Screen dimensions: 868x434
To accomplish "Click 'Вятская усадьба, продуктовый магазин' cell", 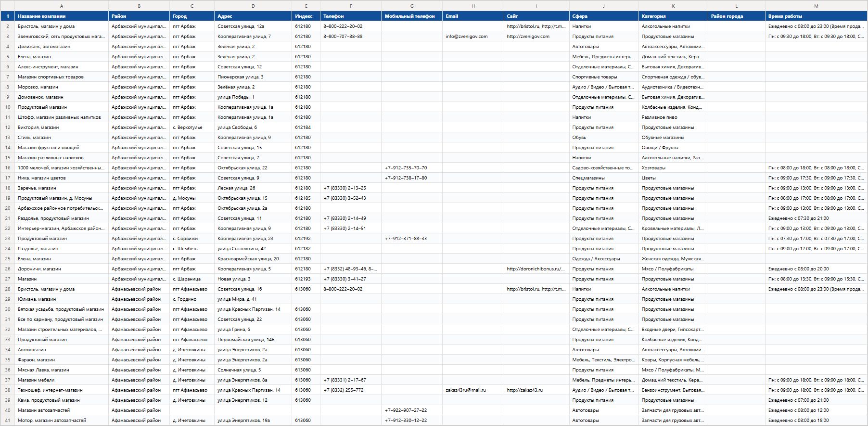I will click(62, 309).
